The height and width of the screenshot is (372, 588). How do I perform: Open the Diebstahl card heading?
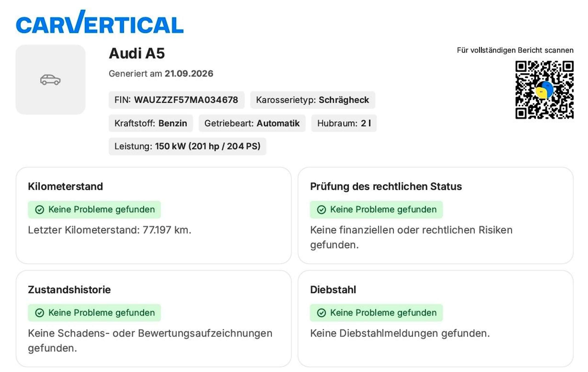click(x=333, y=290)
